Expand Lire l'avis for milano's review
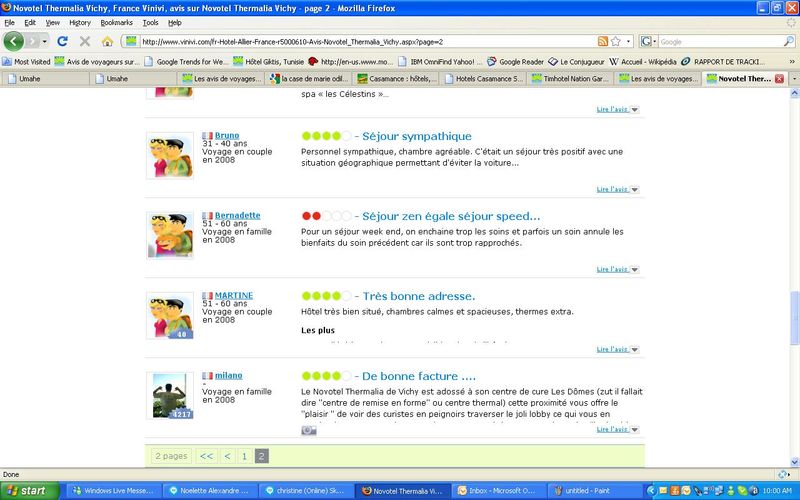This screenshot has width=800, height=500. tap(617, 430)
